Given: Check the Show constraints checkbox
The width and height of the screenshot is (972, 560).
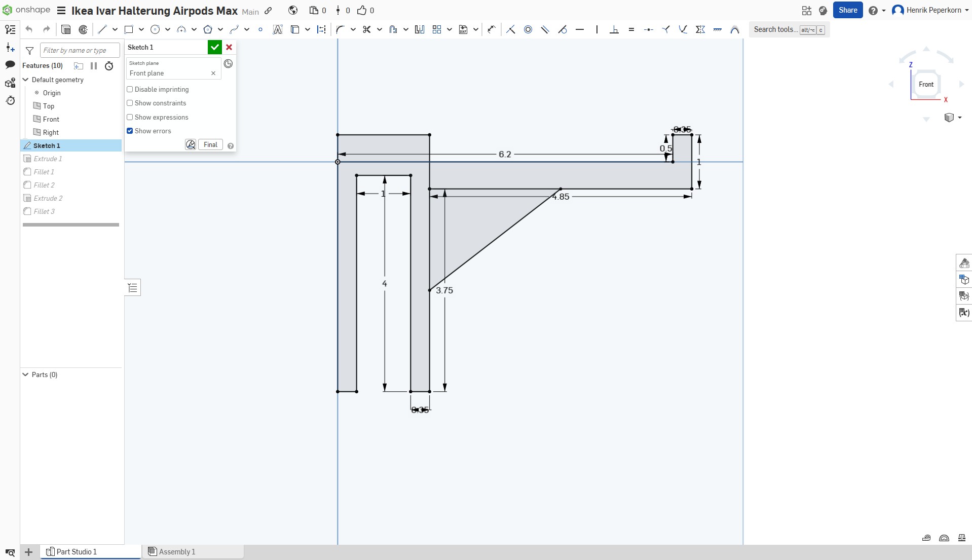Looking at the screenshot, I should click(130, 103).
